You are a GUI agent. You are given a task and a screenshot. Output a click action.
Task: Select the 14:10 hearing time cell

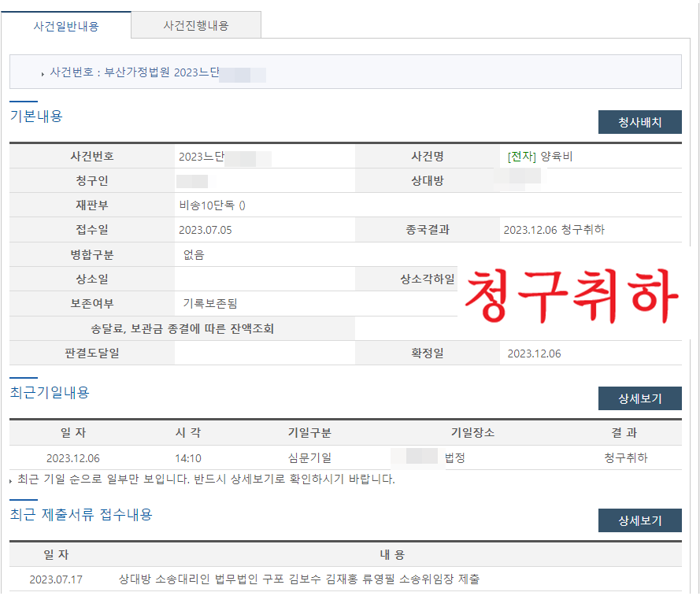click(188, 457)
